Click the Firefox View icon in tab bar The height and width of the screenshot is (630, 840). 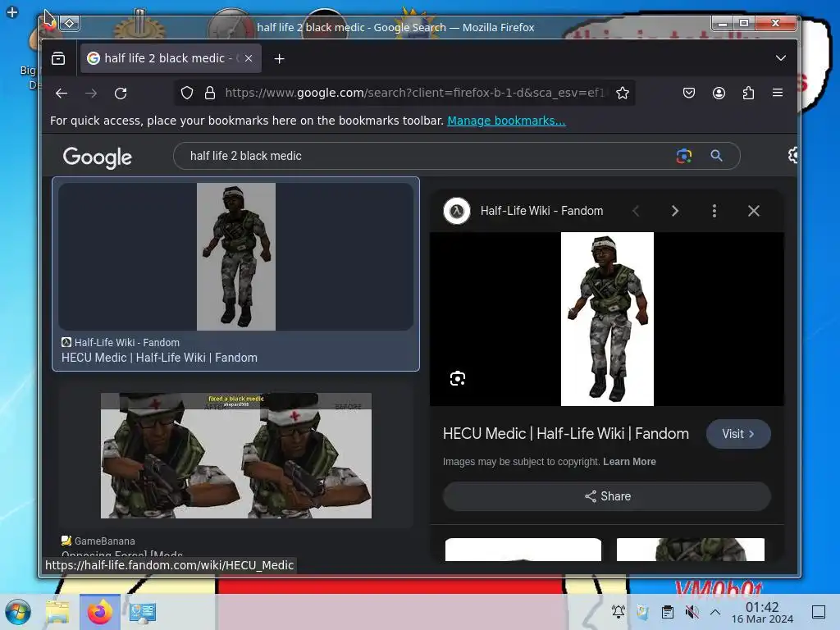(x=58, y=58)
